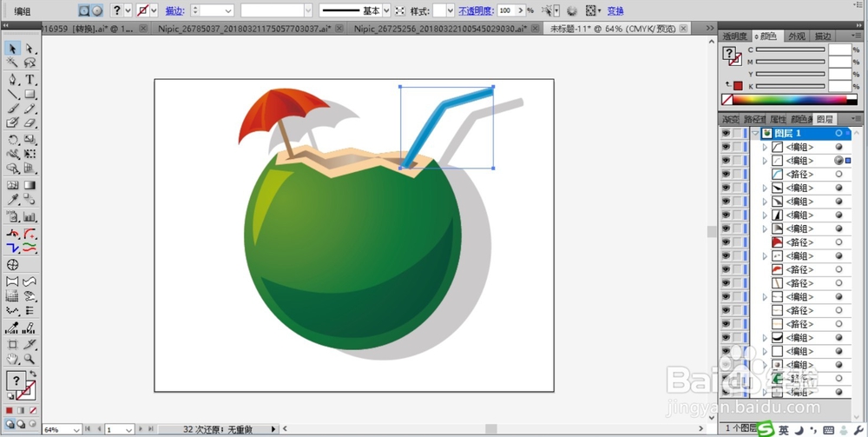Open the Color panel options menu
This screenshot has height=437, width=868.
click(855, 36)
